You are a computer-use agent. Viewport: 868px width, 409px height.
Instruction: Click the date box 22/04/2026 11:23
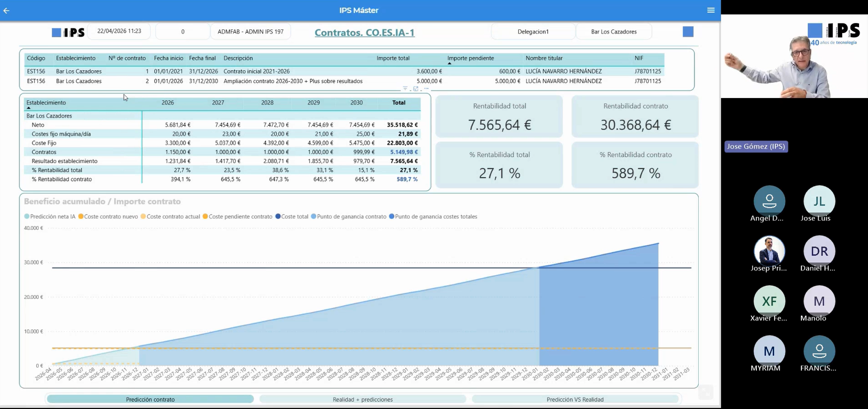coord(119,31)
